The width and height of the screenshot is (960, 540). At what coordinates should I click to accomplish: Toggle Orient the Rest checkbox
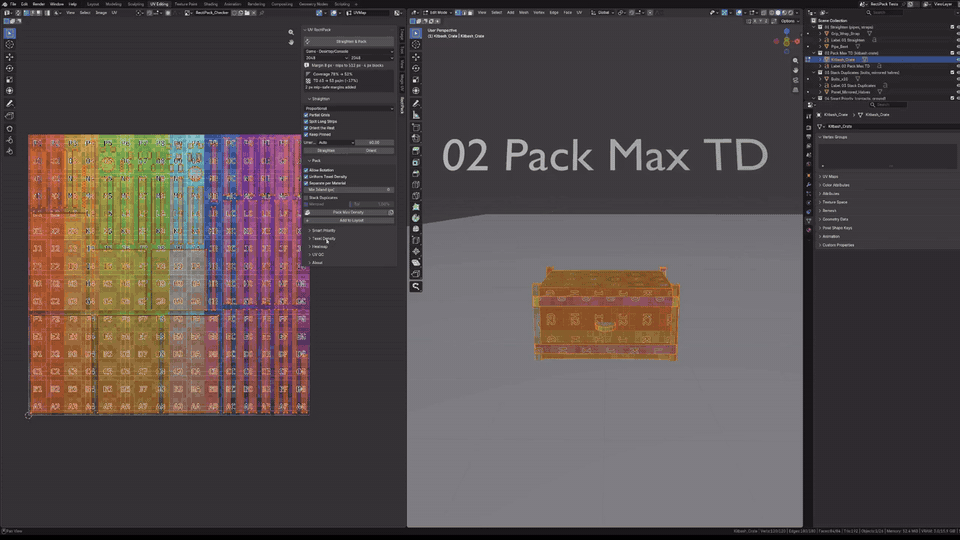pyautogui.click(x=306, y=128)
